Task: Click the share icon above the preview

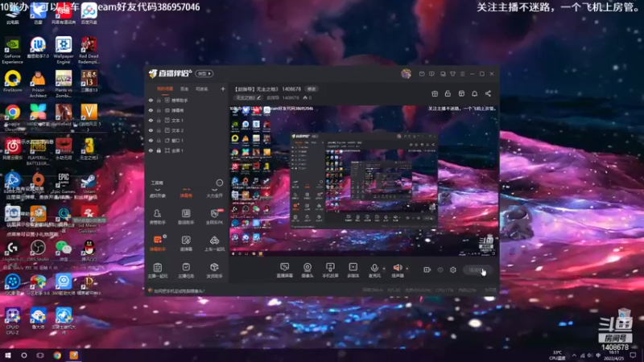Action: pyautogui.click(x=488, y=93)
